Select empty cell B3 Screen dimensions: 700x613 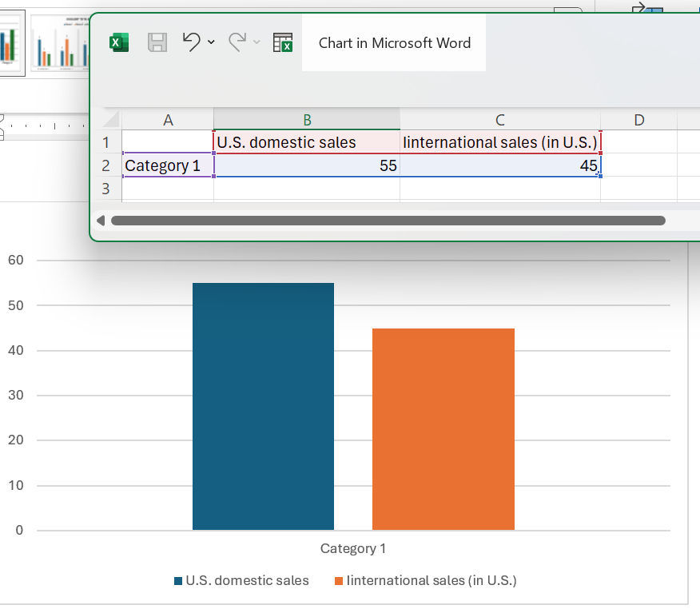coord(307,189)
